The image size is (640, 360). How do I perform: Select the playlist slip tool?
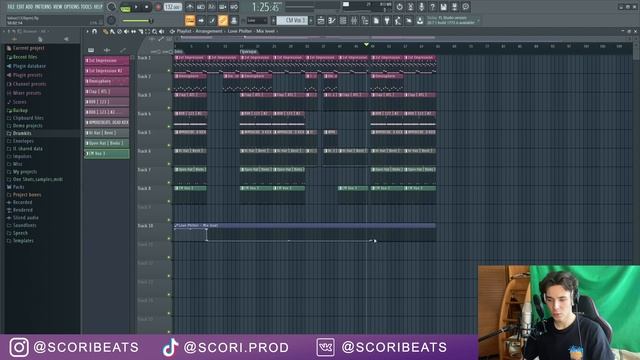[133, 31]
